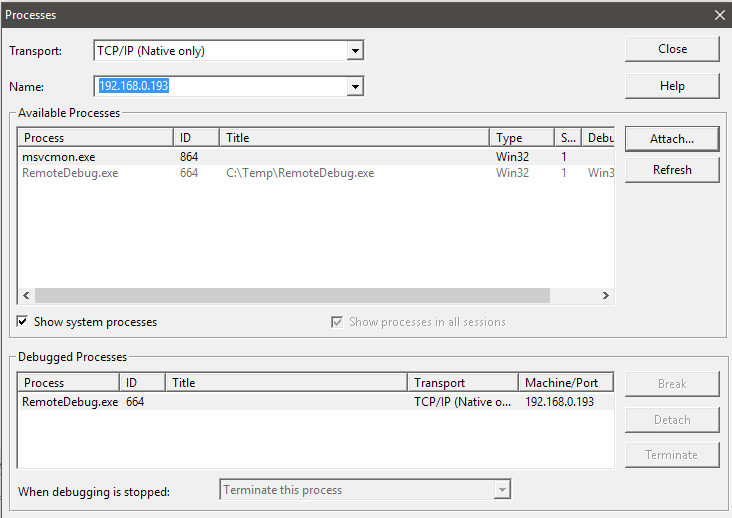Image resolution: width=732 pixels, height=518 pixels.
Task: Select RemoteDebug.exe row in Available Processes
Action: [70, 173]
